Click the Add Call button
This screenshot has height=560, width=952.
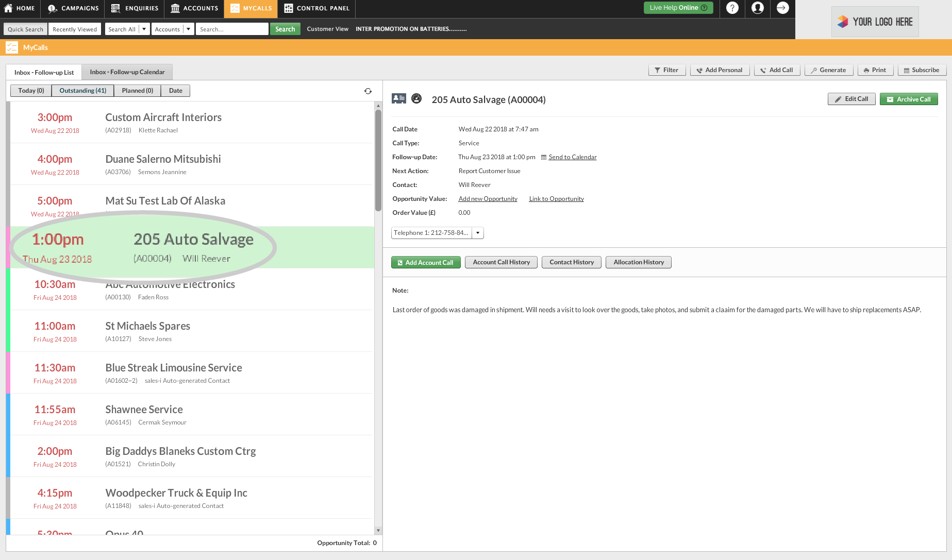point(777,70)
